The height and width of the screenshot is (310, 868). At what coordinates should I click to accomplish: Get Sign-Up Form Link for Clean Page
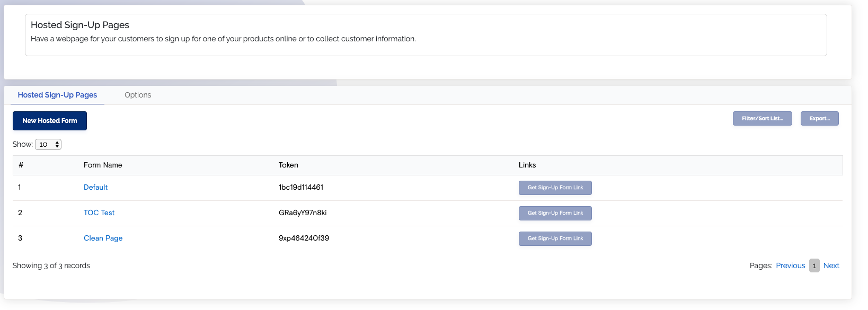point(555,238)
